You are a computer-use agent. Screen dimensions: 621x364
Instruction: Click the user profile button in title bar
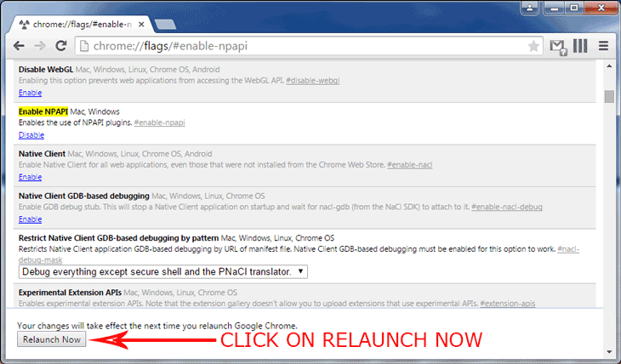529,7
